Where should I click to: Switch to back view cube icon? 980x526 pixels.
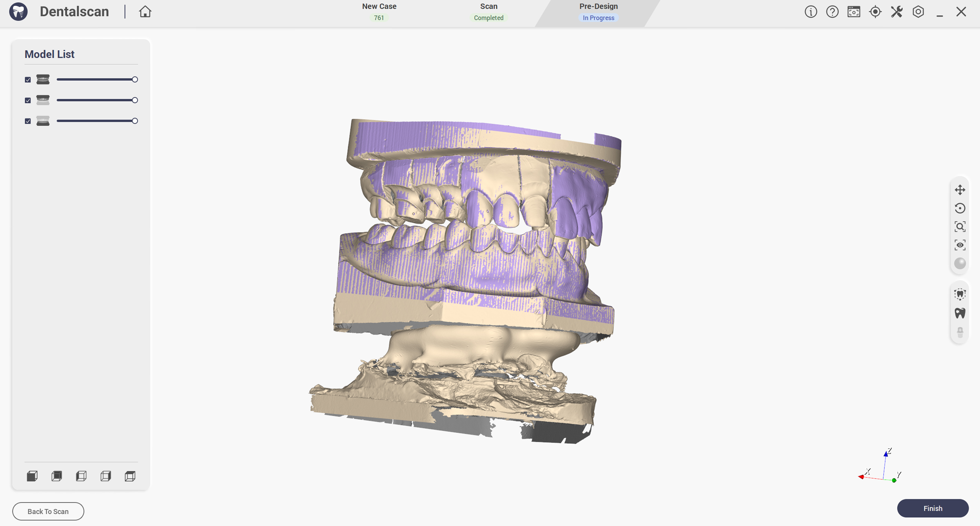point(57,476)
